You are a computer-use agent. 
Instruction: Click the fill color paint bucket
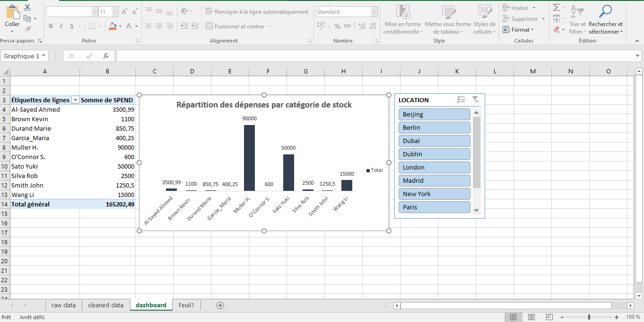point(113,26)
